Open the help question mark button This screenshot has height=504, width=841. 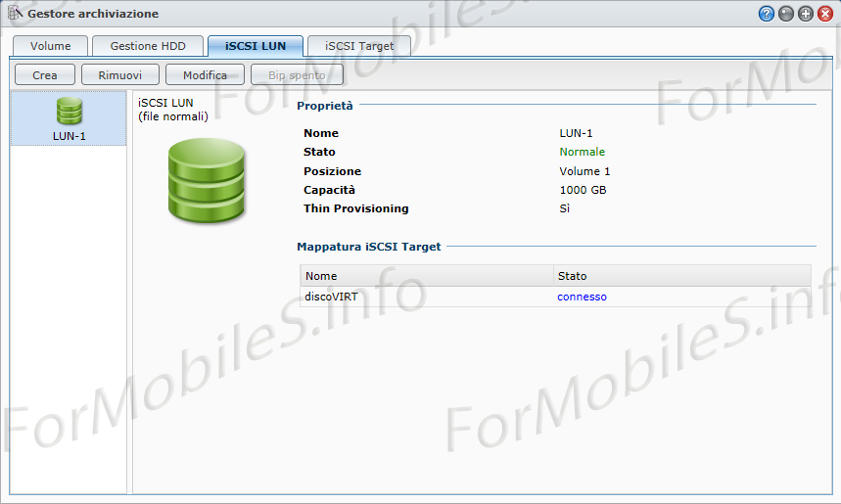[766, 14]
